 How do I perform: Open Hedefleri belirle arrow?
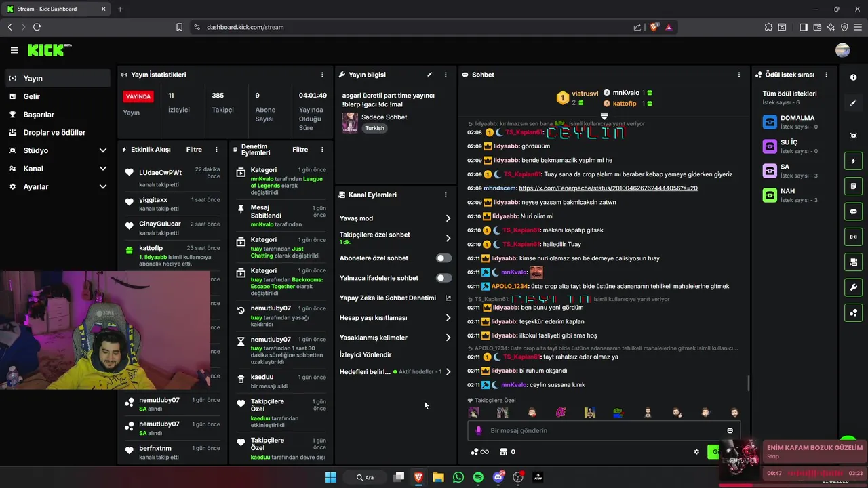click(448, 371)
